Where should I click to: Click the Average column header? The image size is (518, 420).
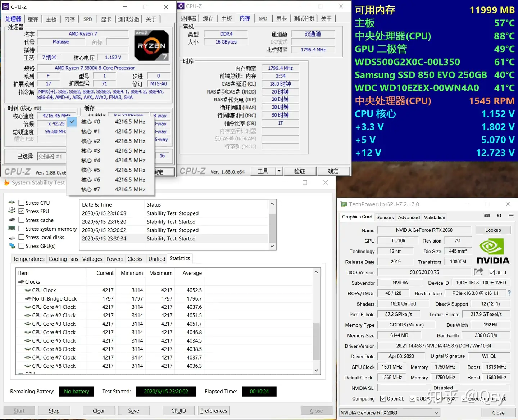192,273
